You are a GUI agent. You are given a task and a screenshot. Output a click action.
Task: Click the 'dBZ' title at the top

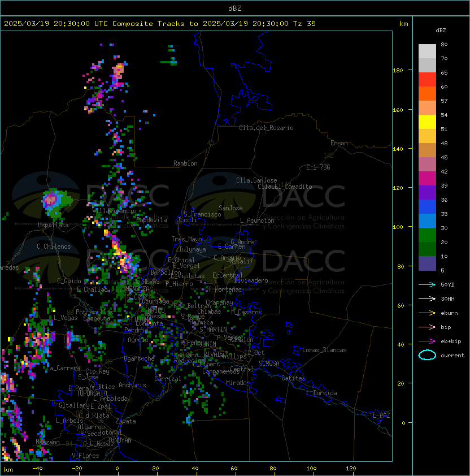pyautogui.click(x=235, y=8)
